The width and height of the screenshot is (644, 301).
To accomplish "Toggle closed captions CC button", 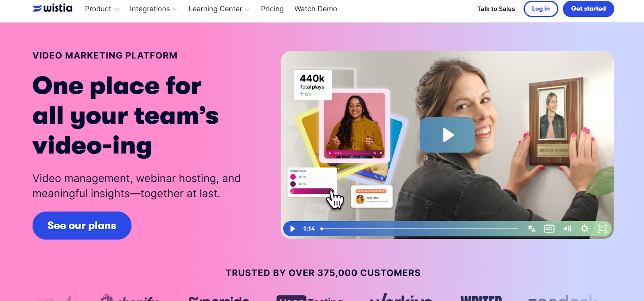I will pyautogui.click(x=549, y=229).
